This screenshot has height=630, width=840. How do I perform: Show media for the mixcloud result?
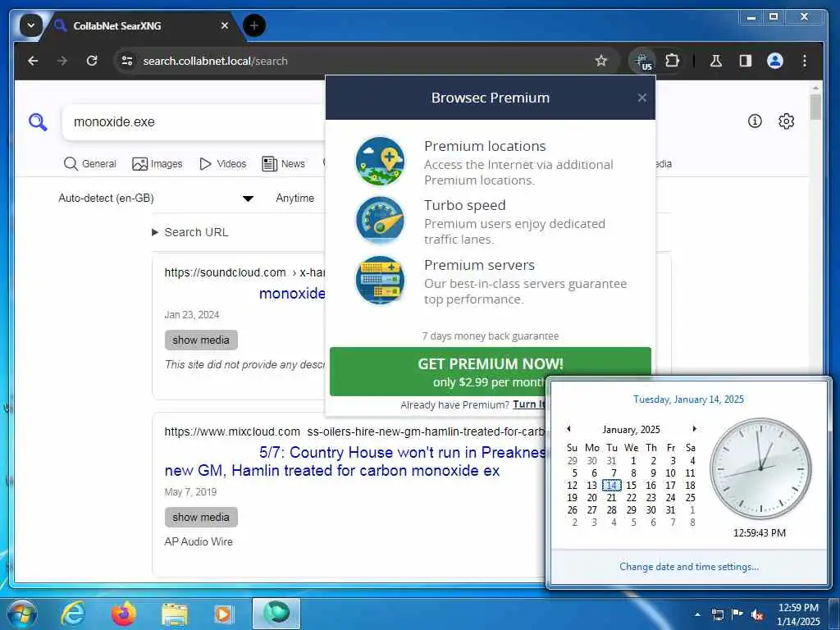(x=201, y=518)
